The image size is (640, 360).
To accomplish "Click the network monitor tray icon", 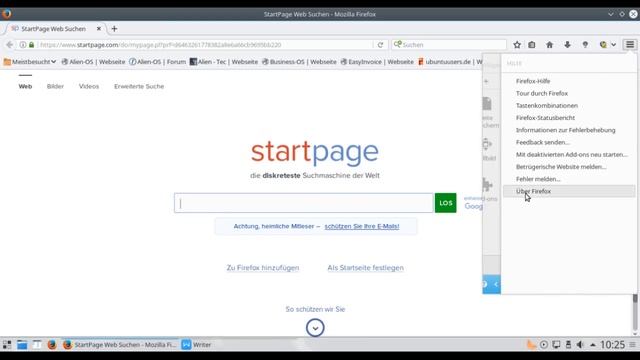I will [x=556, y=345].
